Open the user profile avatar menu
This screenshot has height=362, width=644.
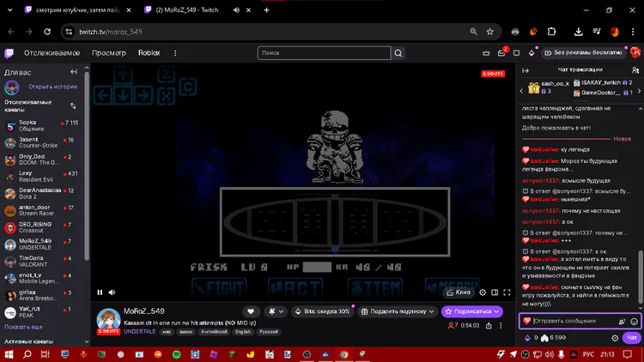(x=635, y=52)
